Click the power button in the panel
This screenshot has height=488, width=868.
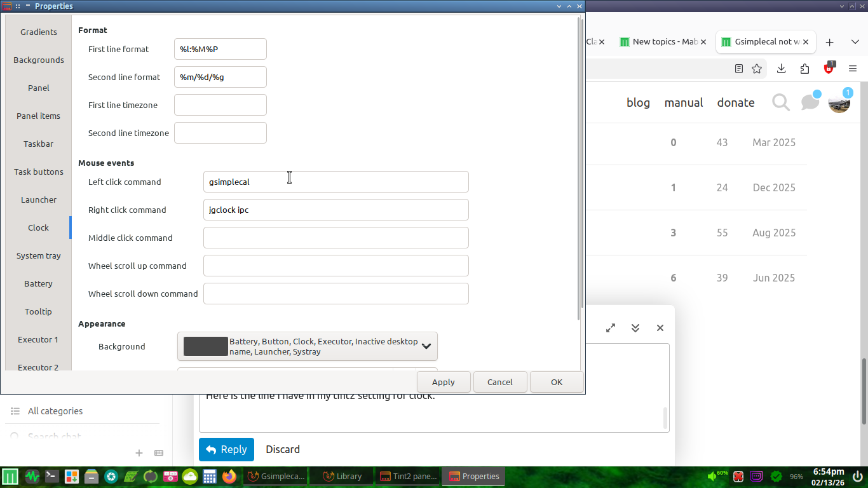(858, 476)
